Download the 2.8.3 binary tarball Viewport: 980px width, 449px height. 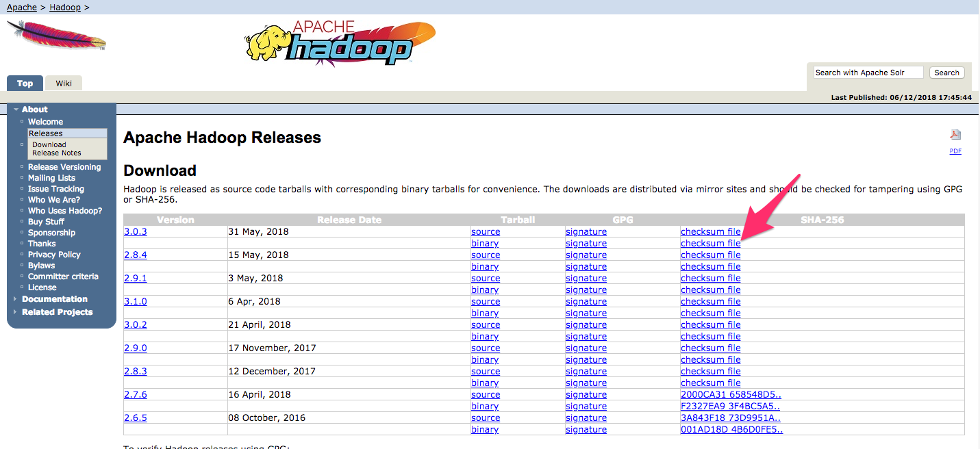tap(485, 383)
